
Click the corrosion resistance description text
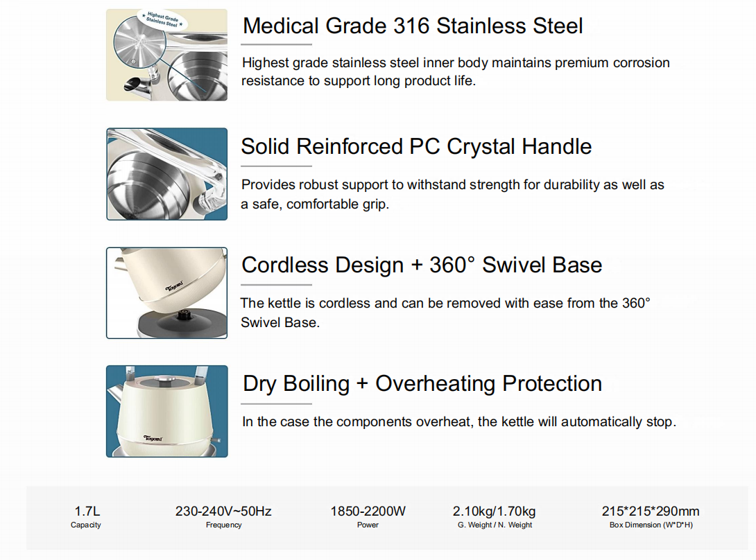tap(455, 71)
